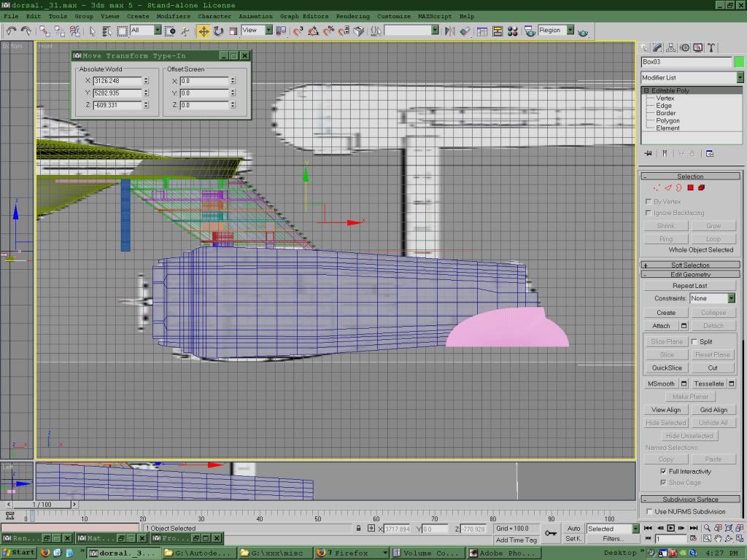
Task: Toggle the By Vertex checkbox
Action: (x=648, y=201)
